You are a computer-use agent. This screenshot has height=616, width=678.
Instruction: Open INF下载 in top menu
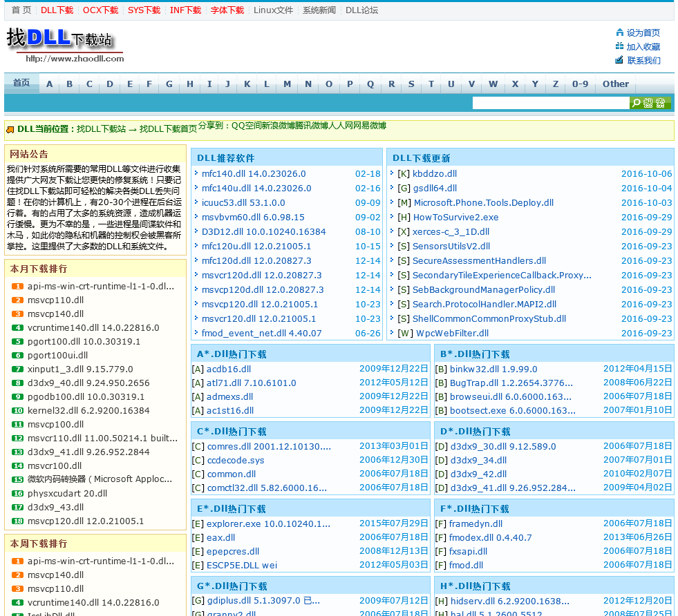click(185, 10)
